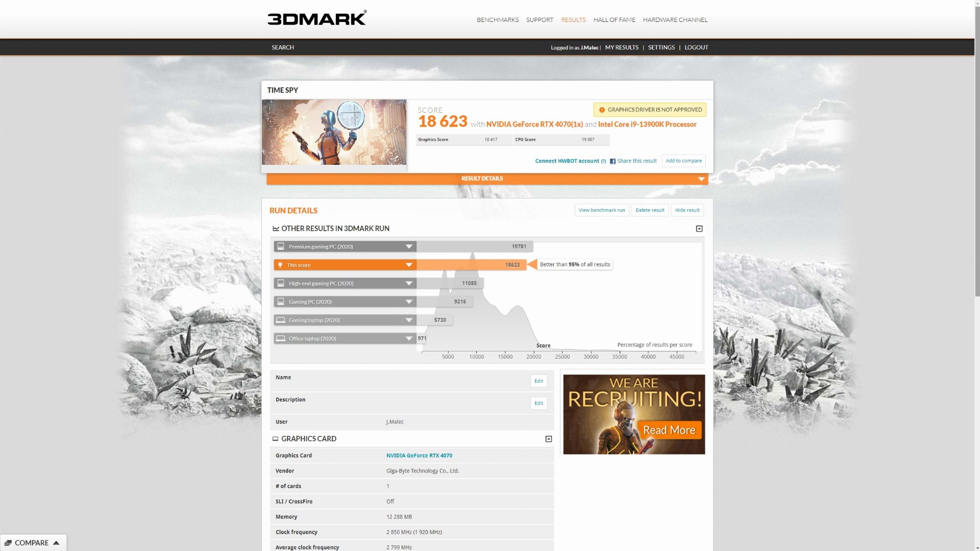Edit the result Description
980x551 pixels.
(538, 403)
